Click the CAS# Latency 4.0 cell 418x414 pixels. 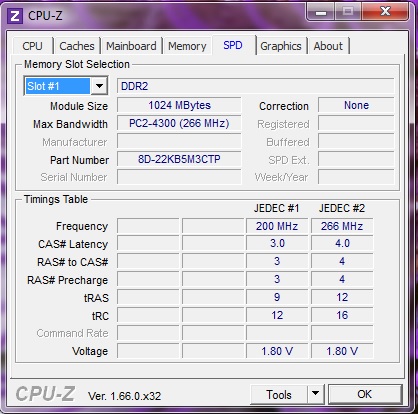[342, 243]
